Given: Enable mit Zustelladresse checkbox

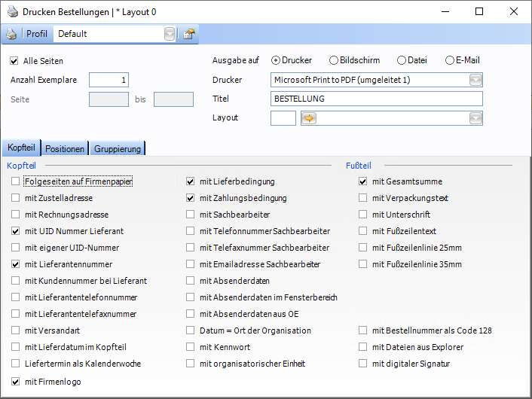Looking at the screenshot, I should coord(16,198).
